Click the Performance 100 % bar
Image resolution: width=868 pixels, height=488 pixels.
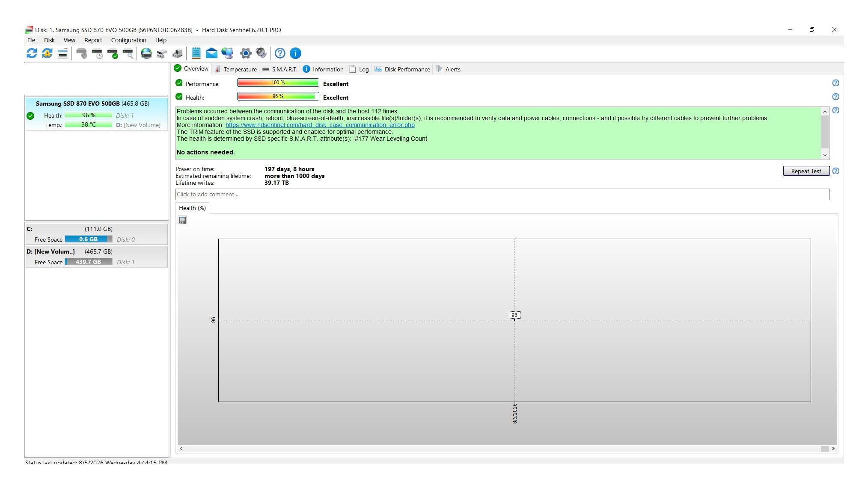(x=278, y=83)
